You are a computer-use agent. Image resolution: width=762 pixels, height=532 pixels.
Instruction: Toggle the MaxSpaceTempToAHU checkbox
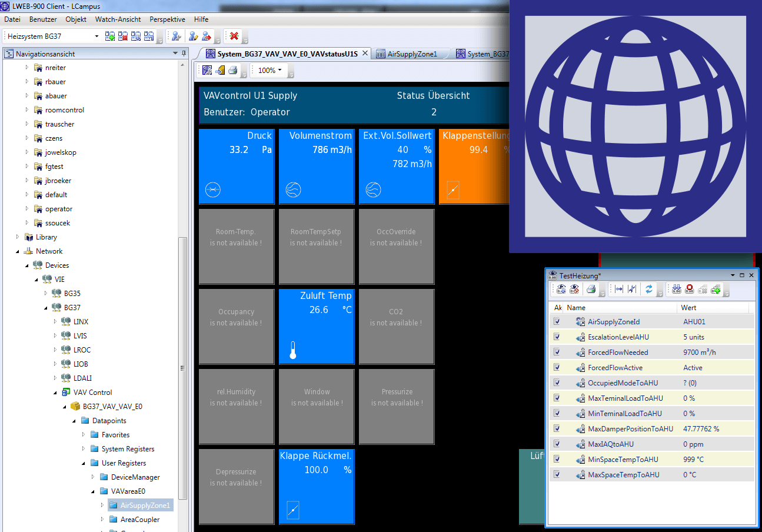point(557,474)
